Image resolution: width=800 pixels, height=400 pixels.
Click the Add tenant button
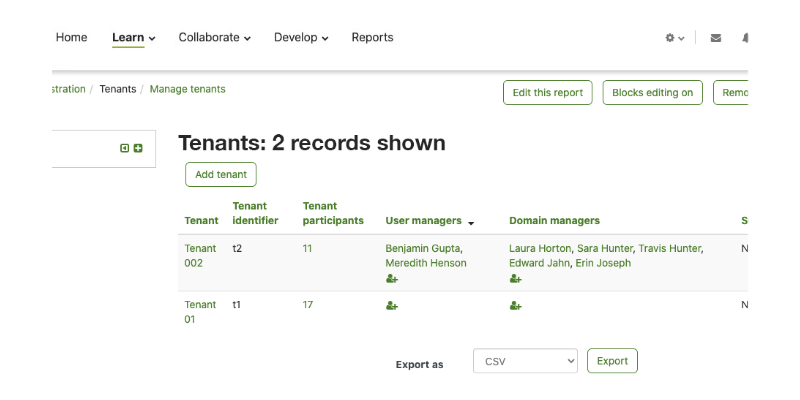click(x=221, y=174)
